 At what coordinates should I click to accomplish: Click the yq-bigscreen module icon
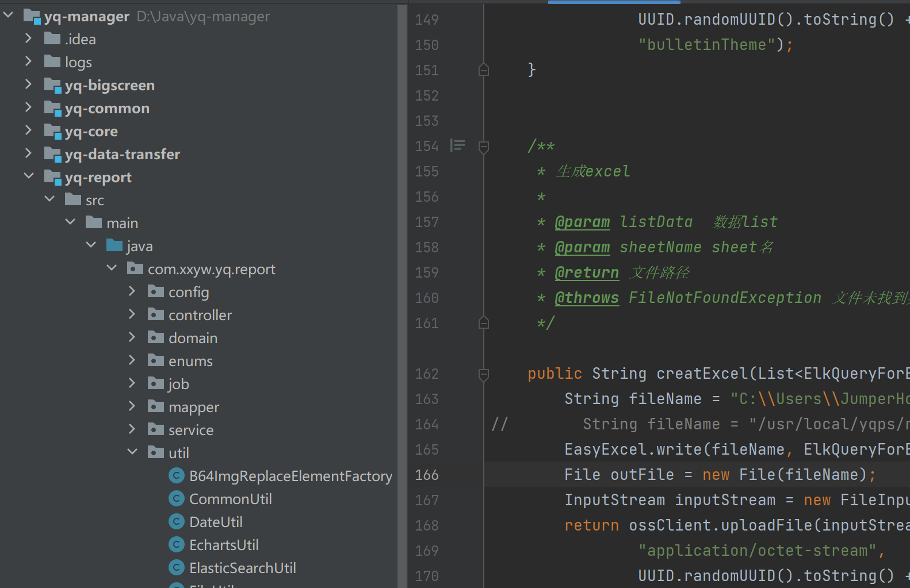(53, 86)
